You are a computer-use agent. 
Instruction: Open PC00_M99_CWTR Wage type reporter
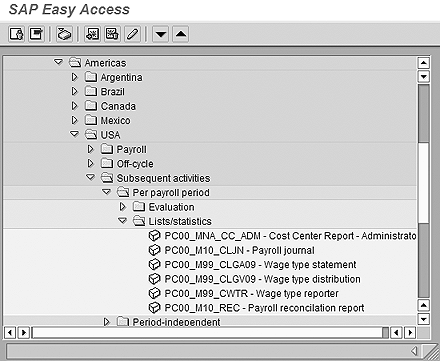click(x=251, y=294)
